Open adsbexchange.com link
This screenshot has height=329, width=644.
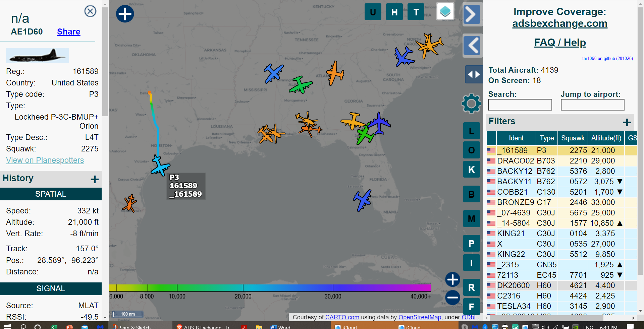pos(560,23)
